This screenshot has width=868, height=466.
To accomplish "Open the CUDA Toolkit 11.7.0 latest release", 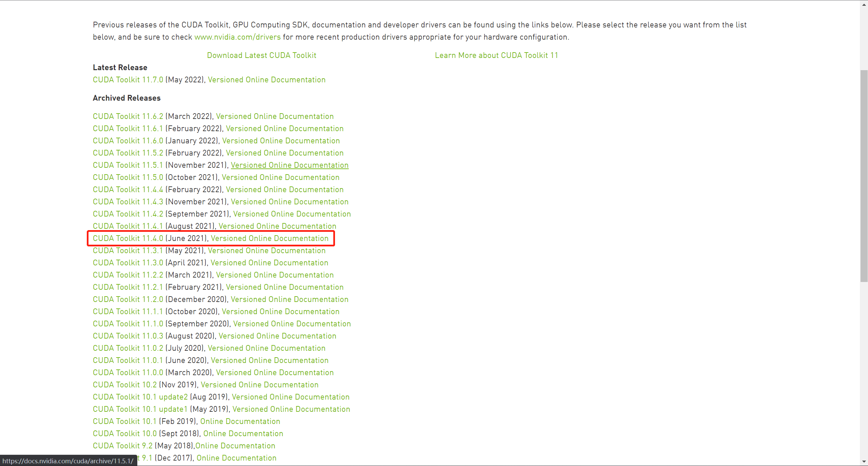I will click(128, 80).
